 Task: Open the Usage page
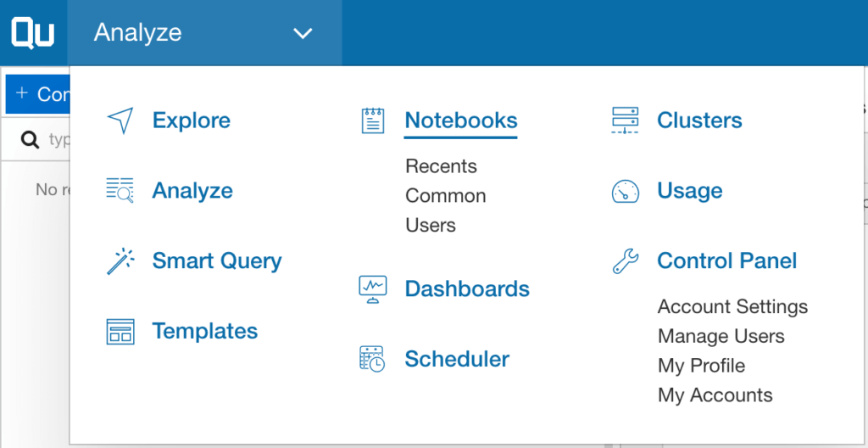coord(690,191)
